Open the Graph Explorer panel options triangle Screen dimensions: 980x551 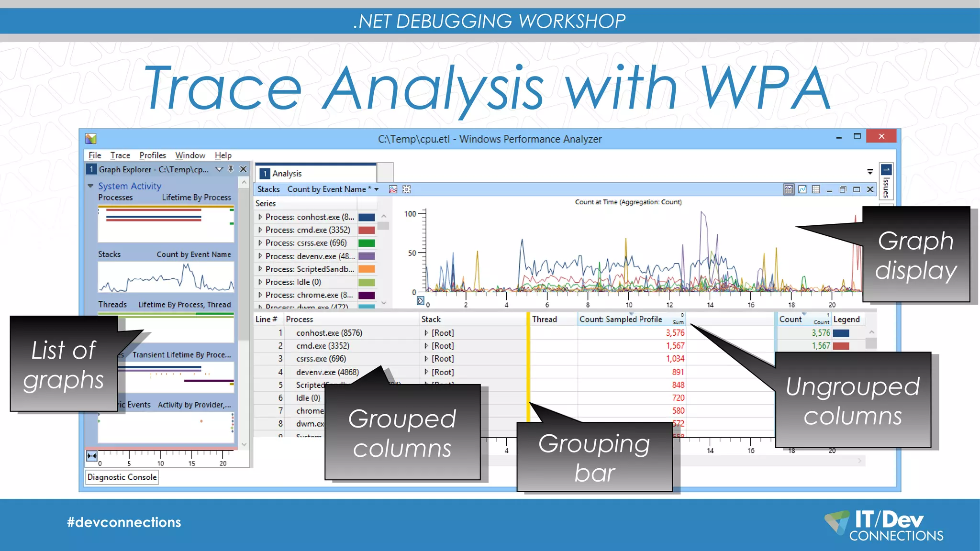coord(219,169)
